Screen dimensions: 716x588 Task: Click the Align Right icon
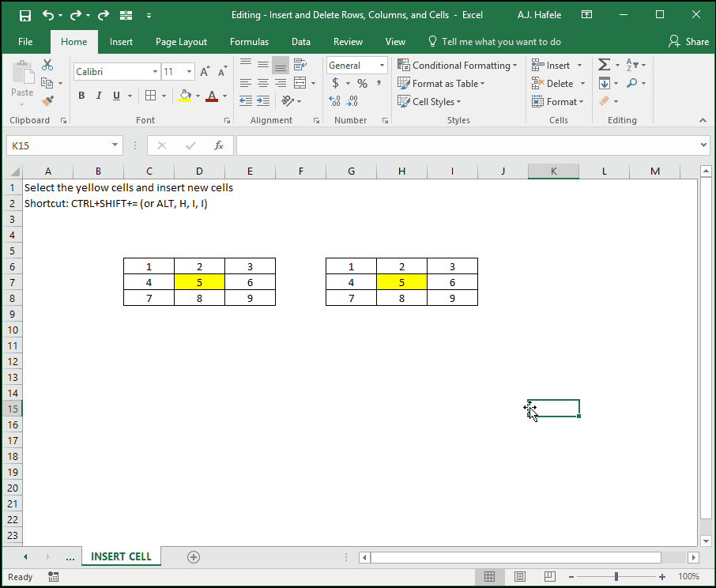pyautogui.click(x=281, y=83)
